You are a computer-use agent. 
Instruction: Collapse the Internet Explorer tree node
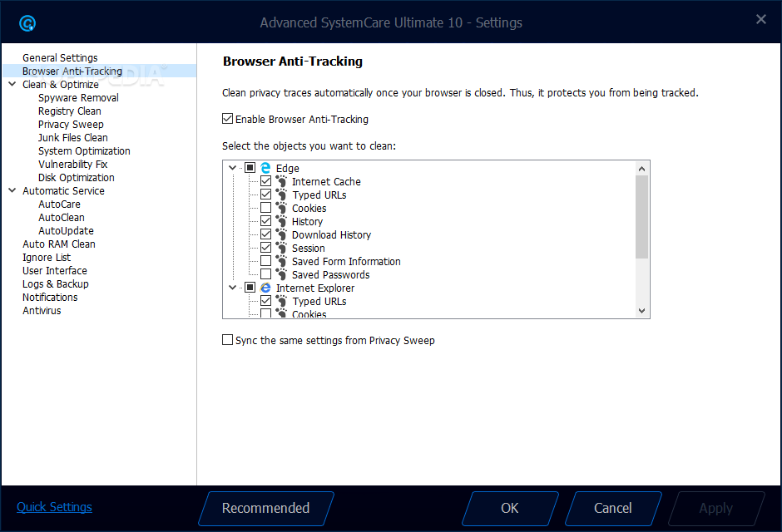(x=232, y=288)
